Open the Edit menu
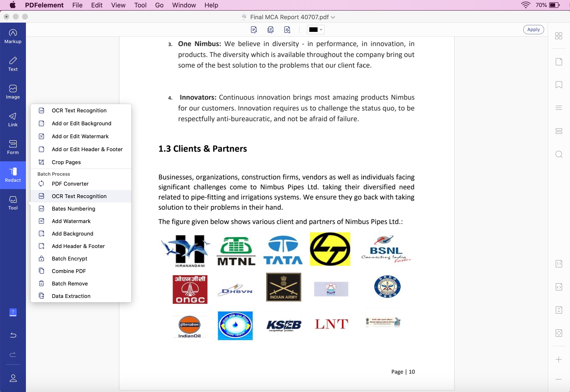570x392 pixels. (x=97, y=5)
